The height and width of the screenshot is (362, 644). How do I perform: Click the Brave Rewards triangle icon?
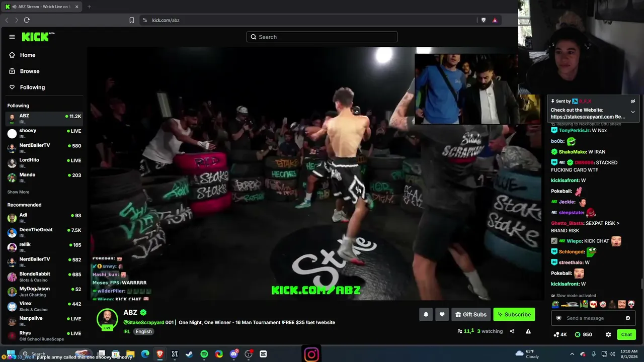tap(495, 20)
